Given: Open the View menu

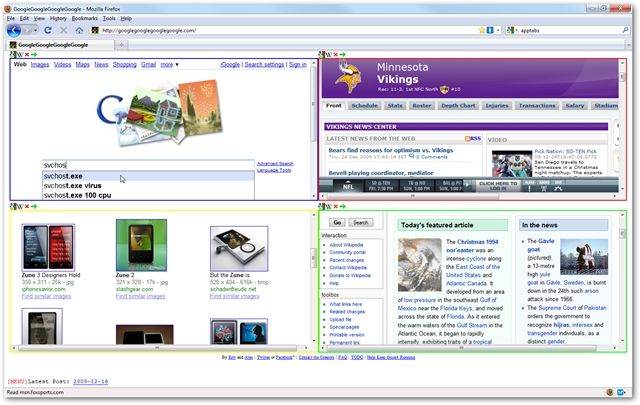Looking at the screenshot, I should [39, 18].
